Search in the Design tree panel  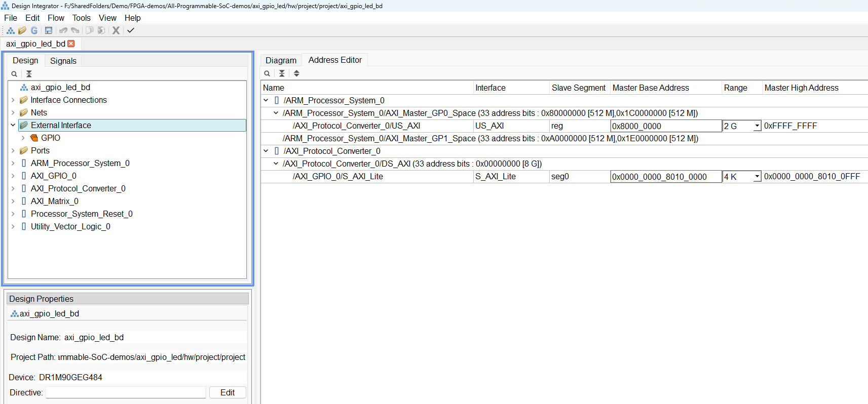(x=14, y=74)
